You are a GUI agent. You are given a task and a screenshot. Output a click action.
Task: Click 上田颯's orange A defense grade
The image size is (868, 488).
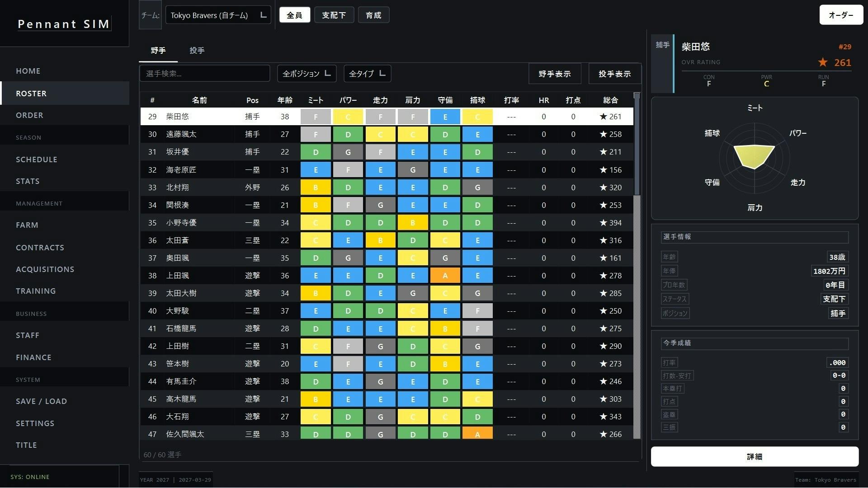[445, 276]
